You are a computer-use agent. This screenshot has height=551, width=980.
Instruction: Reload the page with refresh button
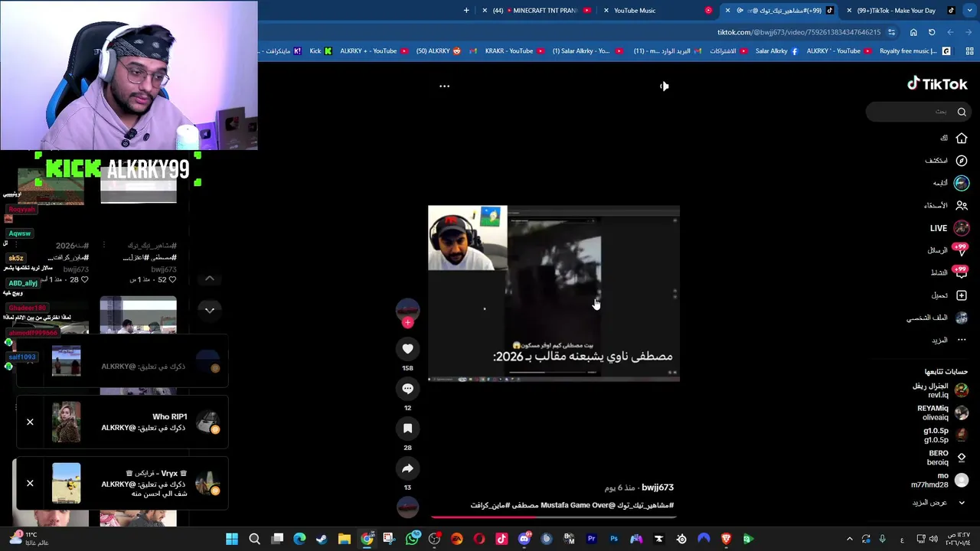point(932,32)
